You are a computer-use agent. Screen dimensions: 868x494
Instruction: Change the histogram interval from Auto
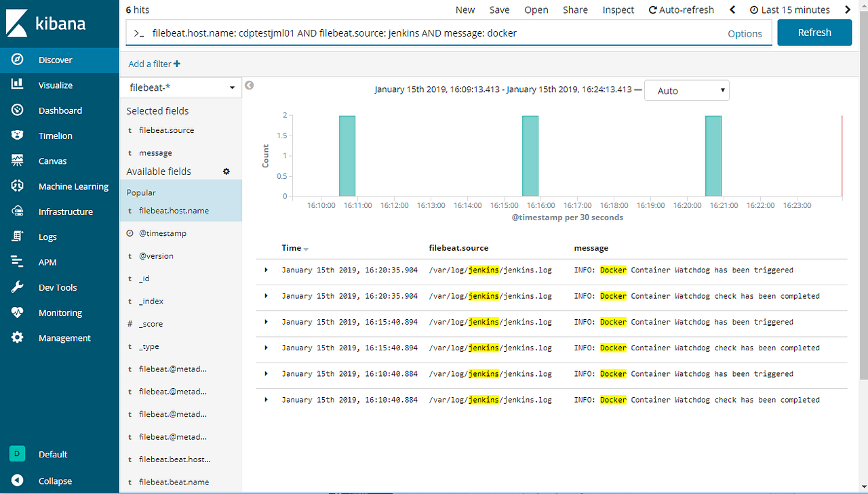(686, 89)
